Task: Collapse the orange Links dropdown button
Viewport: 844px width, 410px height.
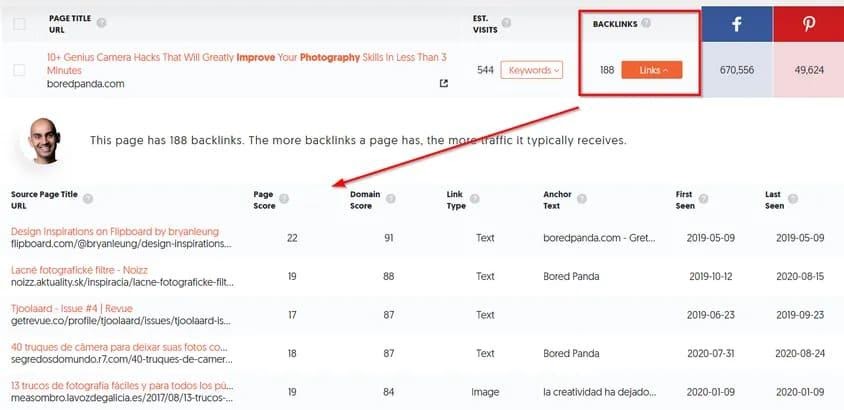Action: [651, 70]
